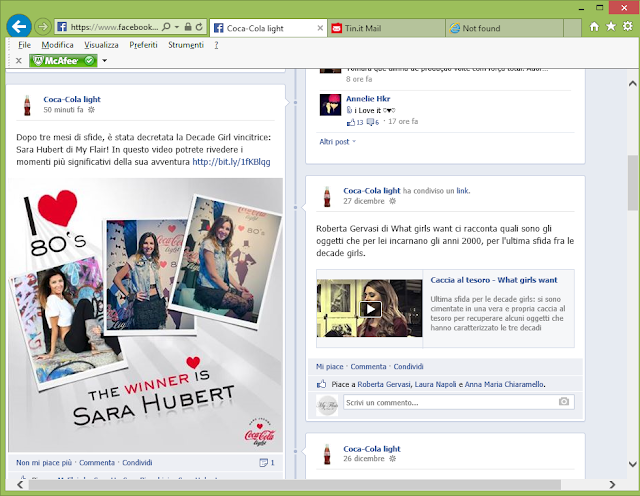The height and width of the screenshot is (496, 640).
Task: Expand the 'Altri post' dropdown
Action: pyautogui.click(x=338, y=142)
